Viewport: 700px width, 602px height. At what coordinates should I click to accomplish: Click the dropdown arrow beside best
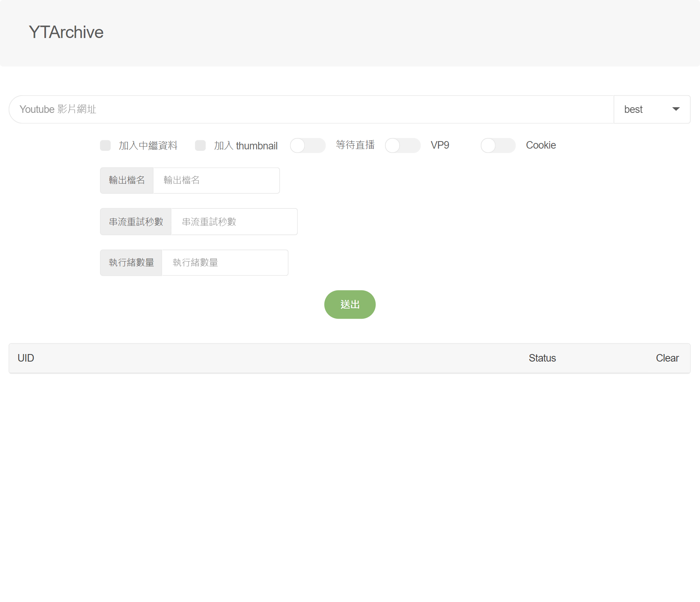pos(676,109)
